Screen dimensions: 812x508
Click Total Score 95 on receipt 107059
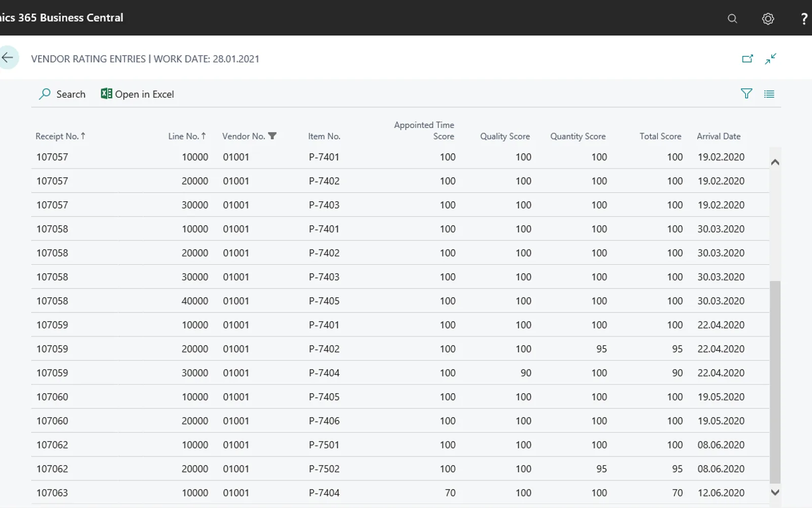tap(677, 349)
